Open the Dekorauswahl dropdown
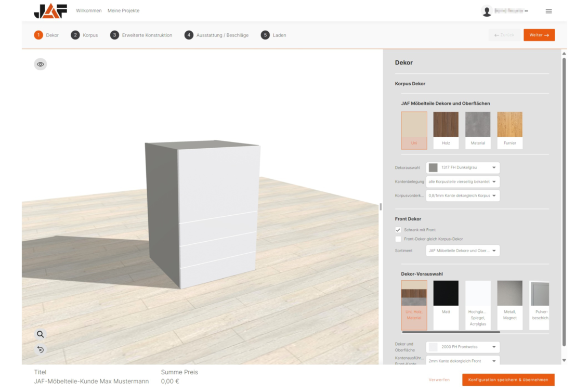 [x=463, y=168]
